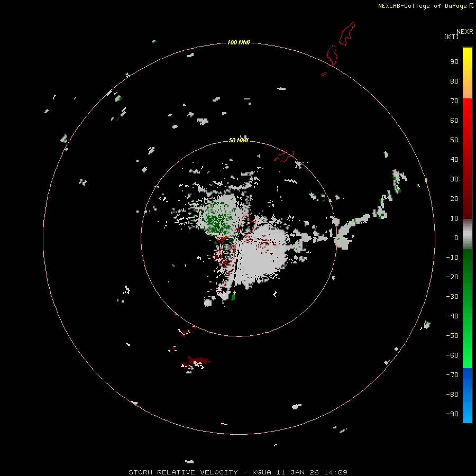Click the 60 value on velocity scale
This screenshot has height=476, width=476.
point(454,121)
